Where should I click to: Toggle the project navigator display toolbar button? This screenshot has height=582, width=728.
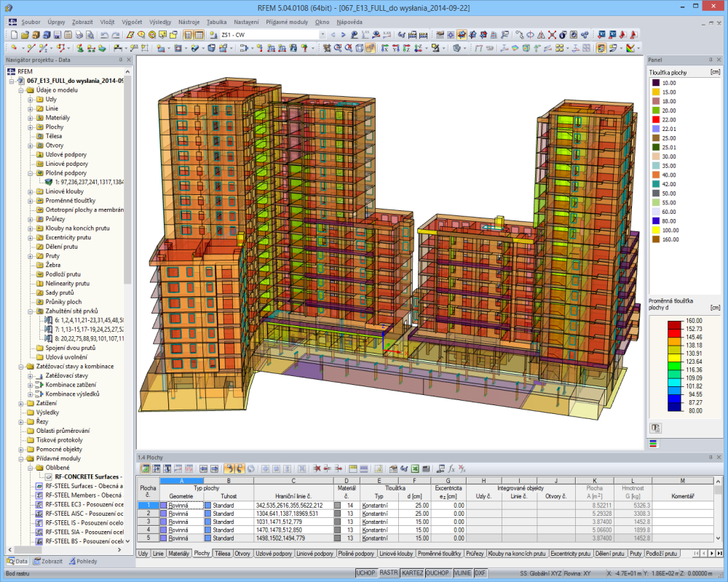point(188,35)
